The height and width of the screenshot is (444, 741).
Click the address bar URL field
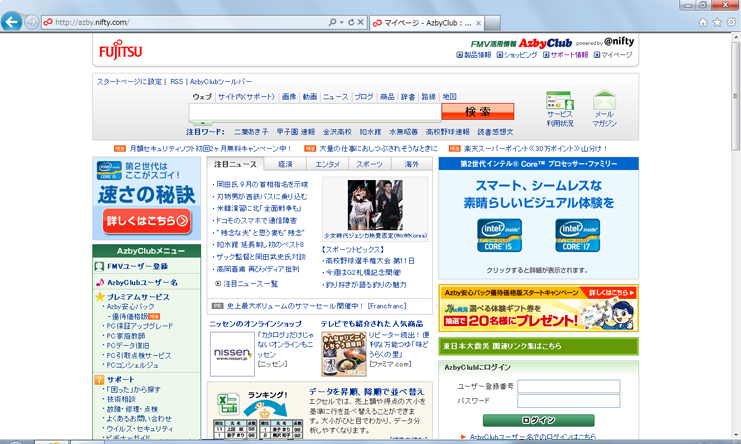click(x=189, y=22)
